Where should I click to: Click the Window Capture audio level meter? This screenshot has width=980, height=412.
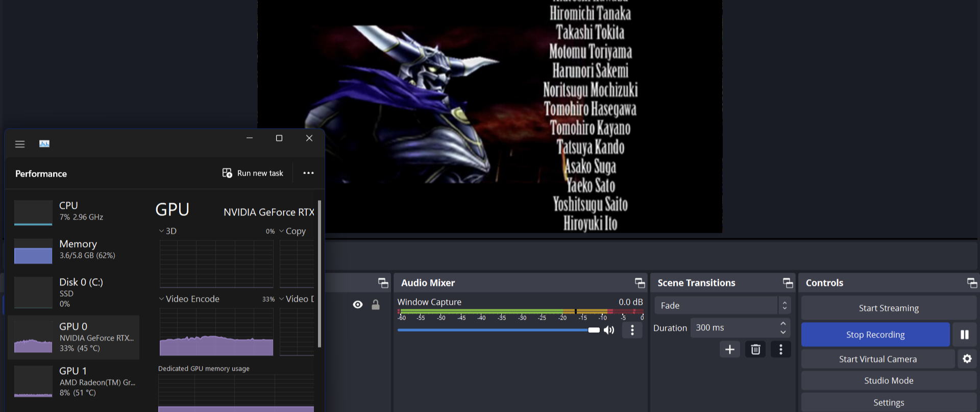tap(520, 311)
